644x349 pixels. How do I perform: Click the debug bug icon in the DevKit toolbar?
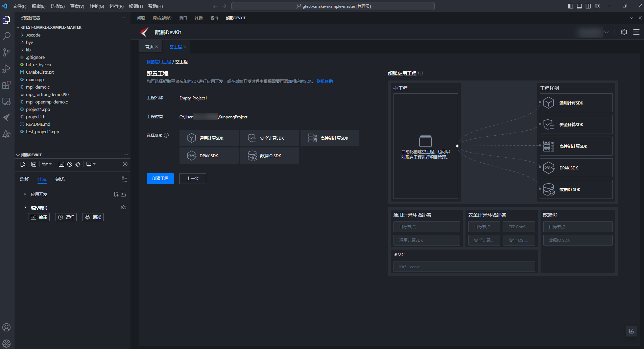click(78, 164)
